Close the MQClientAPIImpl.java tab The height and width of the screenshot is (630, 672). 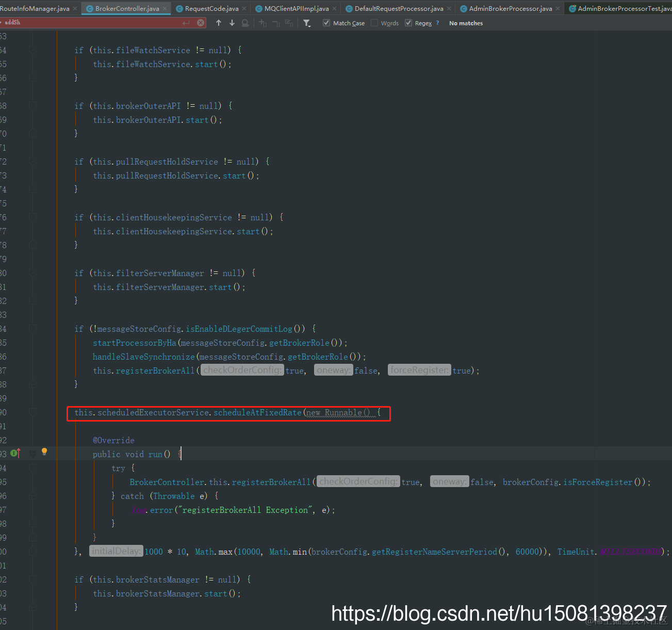point(335,8)
